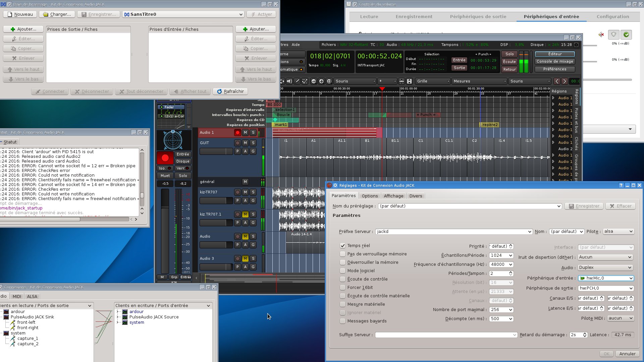Arm record on Audio 1 track
644x362 pixels.
point(237,132)
